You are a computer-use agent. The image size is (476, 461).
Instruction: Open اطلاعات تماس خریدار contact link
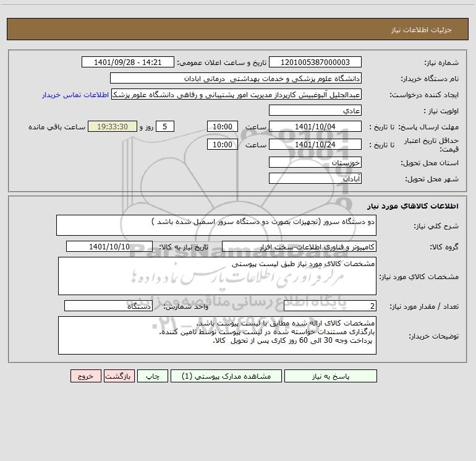[75, 95]
